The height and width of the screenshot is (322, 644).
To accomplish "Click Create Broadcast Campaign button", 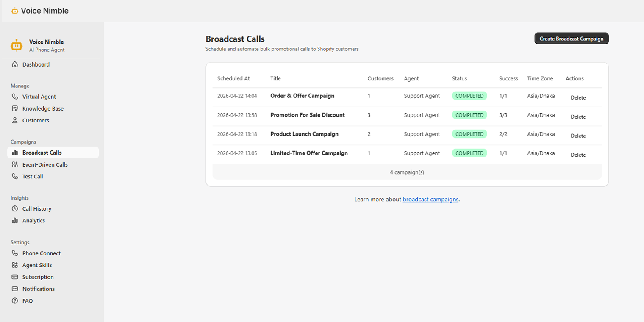I will click(x=572, y=39).
